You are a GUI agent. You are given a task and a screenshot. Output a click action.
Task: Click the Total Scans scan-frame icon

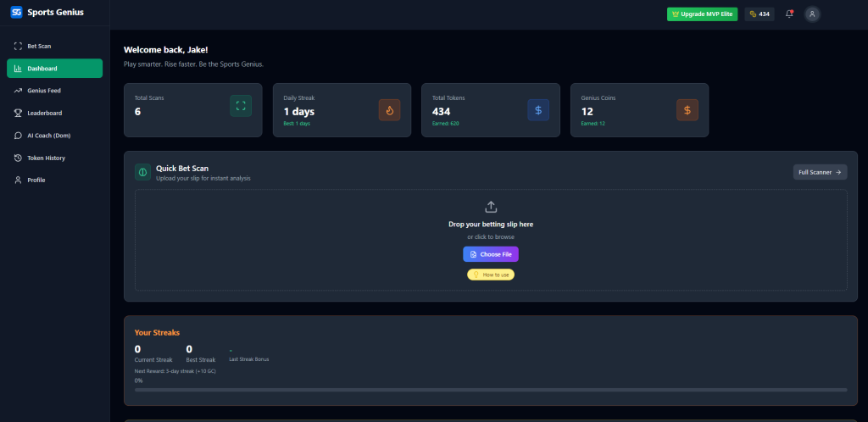coord(241,106)
